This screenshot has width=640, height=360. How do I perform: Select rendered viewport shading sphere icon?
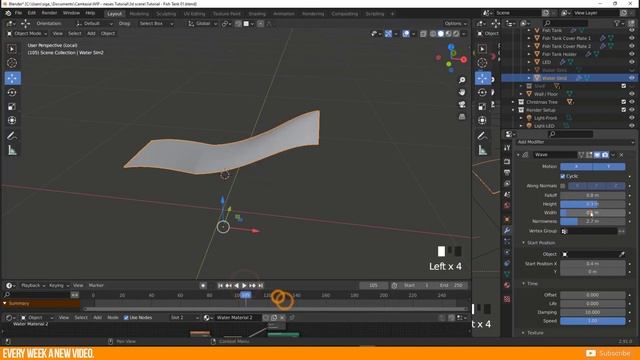point(456,33)
